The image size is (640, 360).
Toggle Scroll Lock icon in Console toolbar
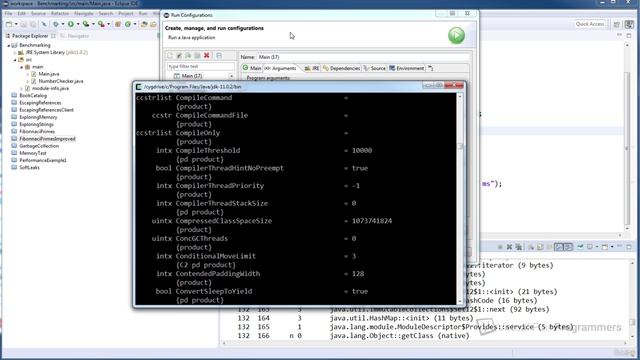click(540, 247)
